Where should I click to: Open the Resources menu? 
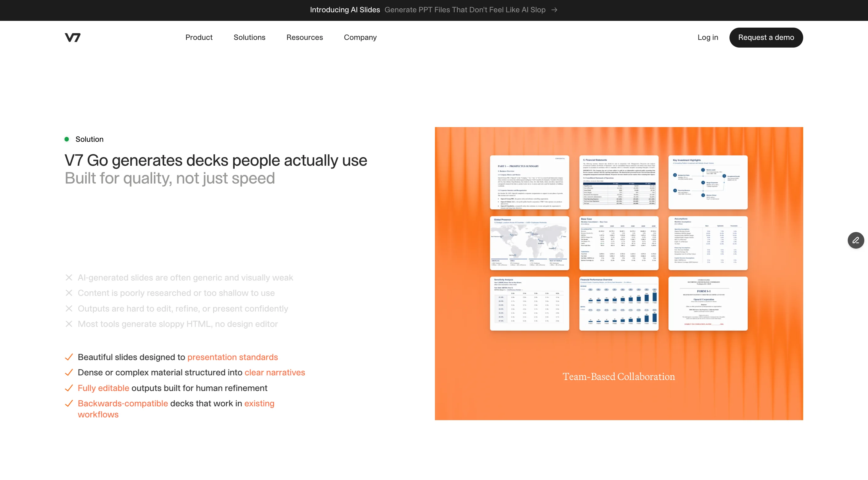(304, 37)
